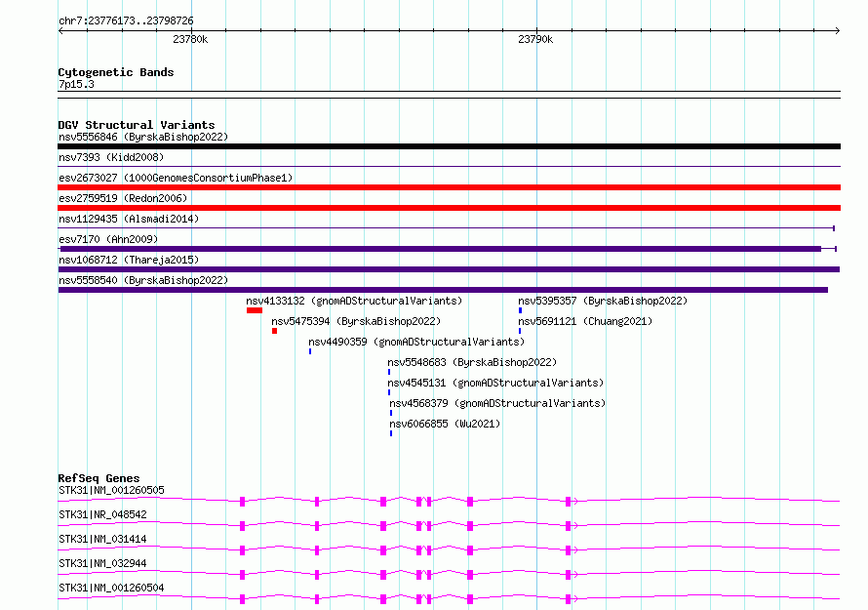Click the nsv4545131 blue variant marker
This screenshot has height=610, width=868.
coord(389,392)
